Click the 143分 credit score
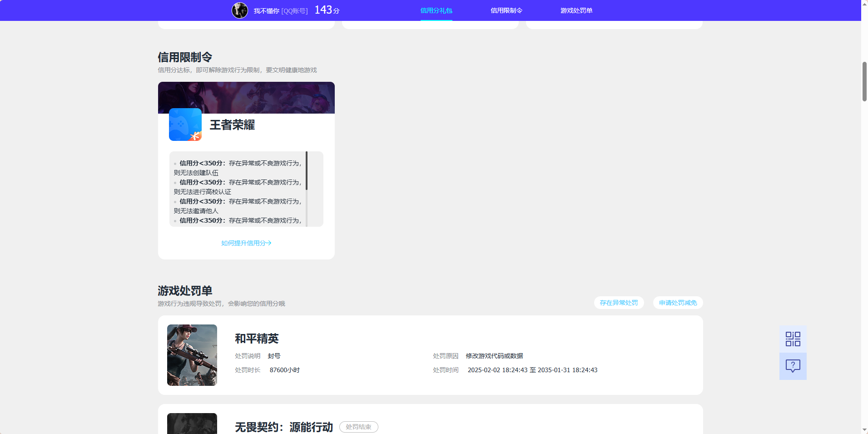The width and height of the screenshot is (868, 434). tap(327, 10)
